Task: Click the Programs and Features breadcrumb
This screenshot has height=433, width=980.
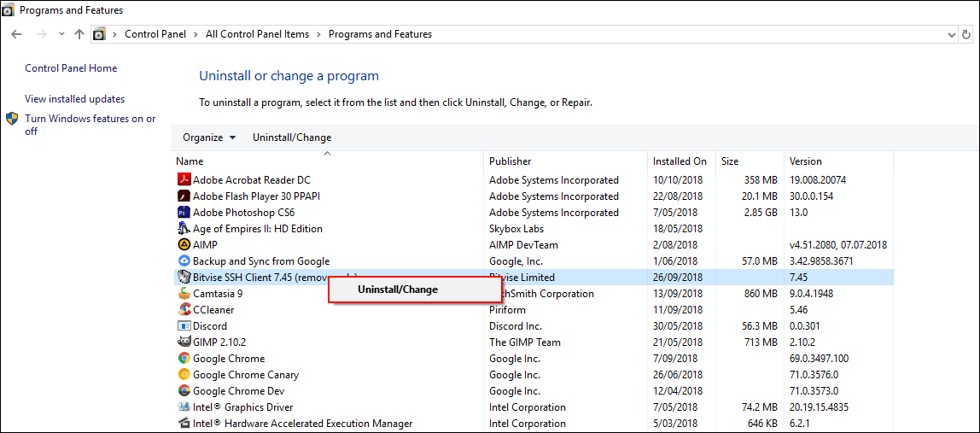Action: pyautogui.click(x=380, y=34)
